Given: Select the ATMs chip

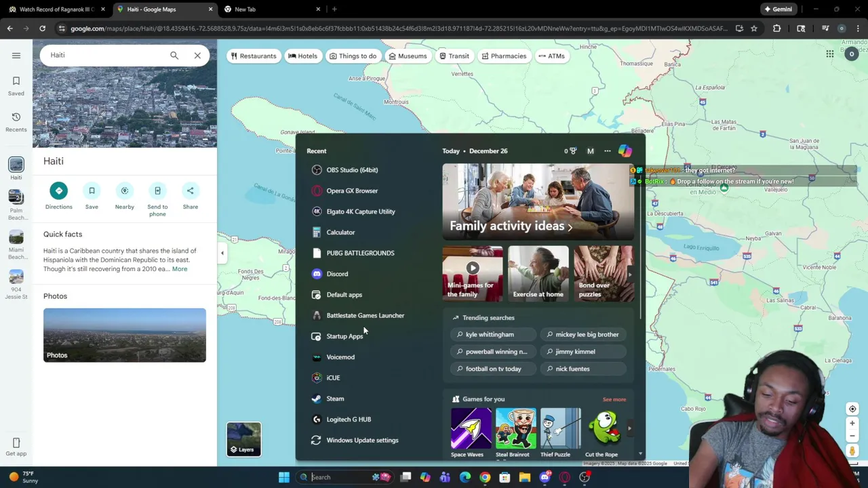Looking at the screenshot, I should pyautogui.click(x=551, y=56).
